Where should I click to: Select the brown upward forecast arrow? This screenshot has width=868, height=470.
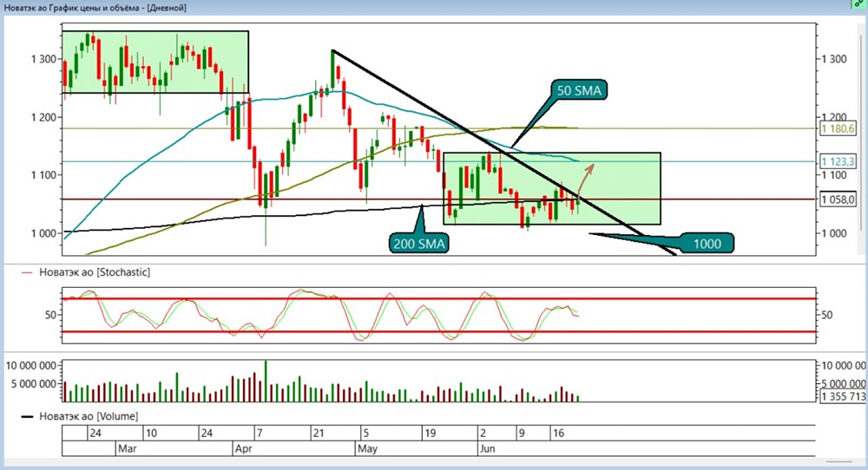pyautogui.click(x=586, y=180)
